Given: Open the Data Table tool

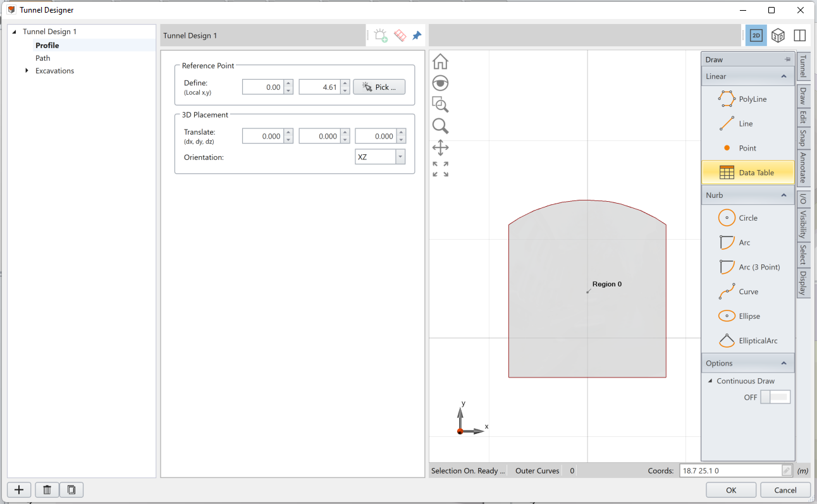Looking at the screenshot, I should pos(748,173).
